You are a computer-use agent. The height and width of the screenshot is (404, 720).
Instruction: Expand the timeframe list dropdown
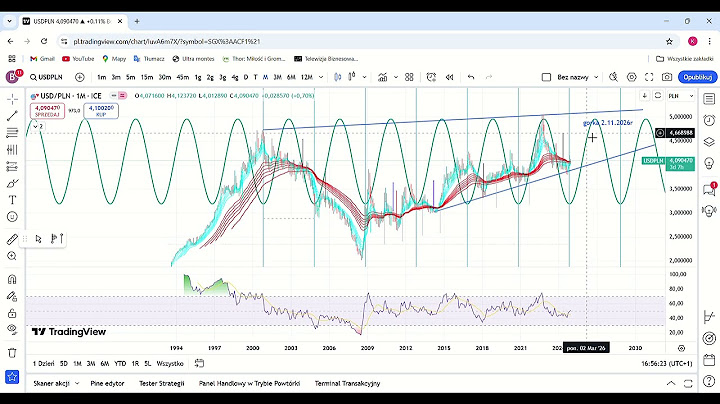tap(321, 77)
